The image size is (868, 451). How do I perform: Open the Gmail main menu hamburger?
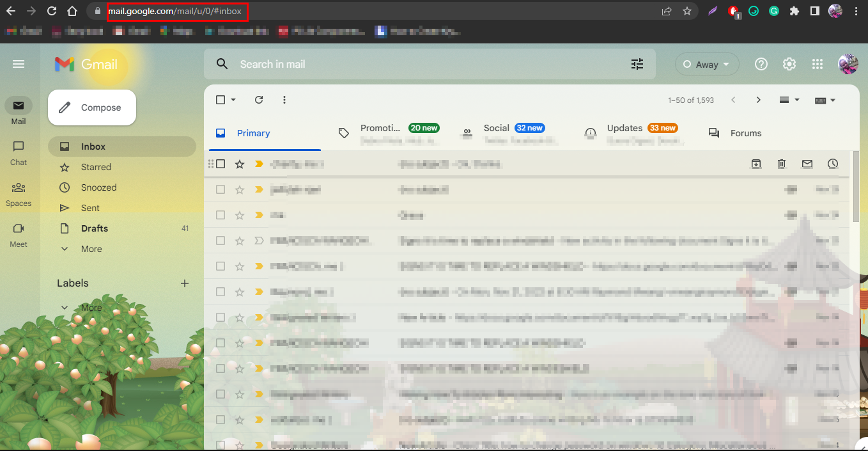tap(19, 64)
